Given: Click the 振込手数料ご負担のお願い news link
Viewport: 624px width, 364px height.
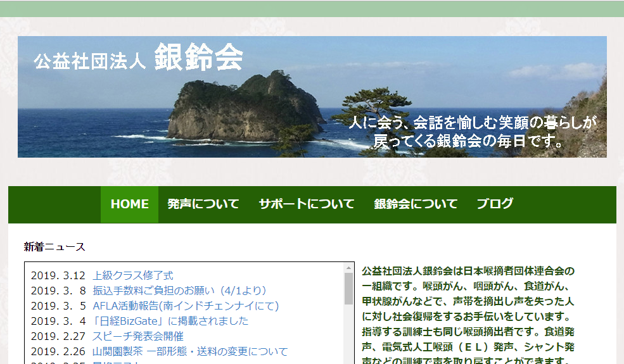Looking at the screenshot, I should tap(179, 291).
